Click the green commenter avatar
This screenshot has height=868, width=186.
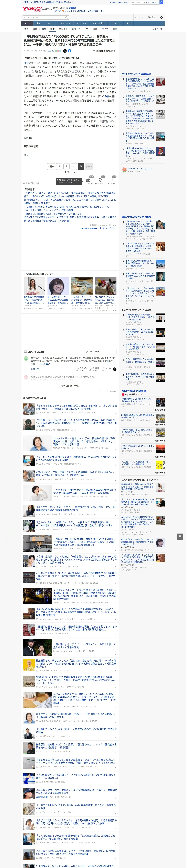26,358
